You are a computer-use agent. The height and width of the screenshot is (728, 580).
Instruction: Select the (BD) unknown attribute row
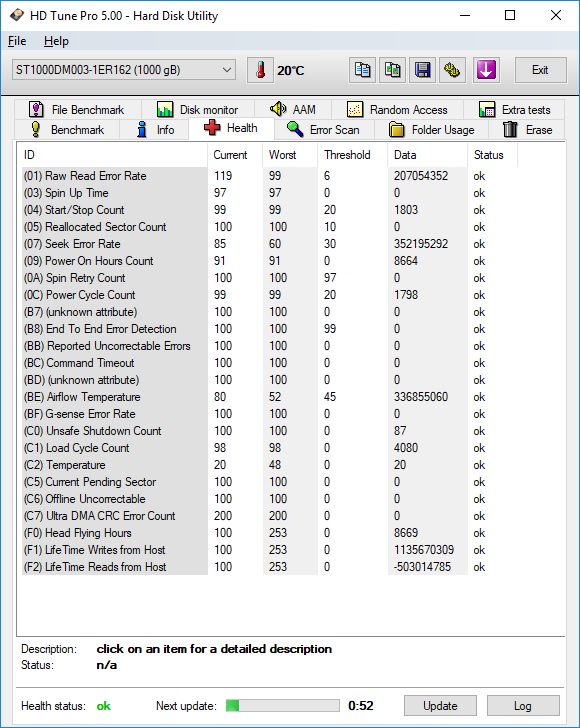(x=269, y=380)
